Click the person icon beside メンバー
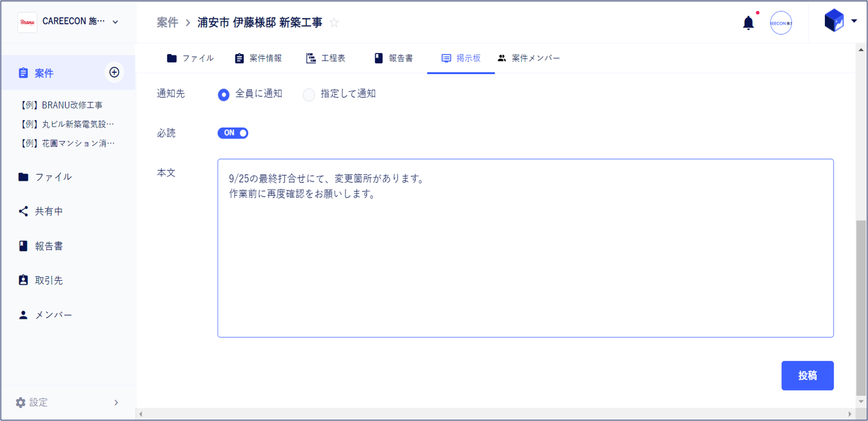Image resolution: width=868 pixels, height=421 pixels. click(x=23, y=315)
